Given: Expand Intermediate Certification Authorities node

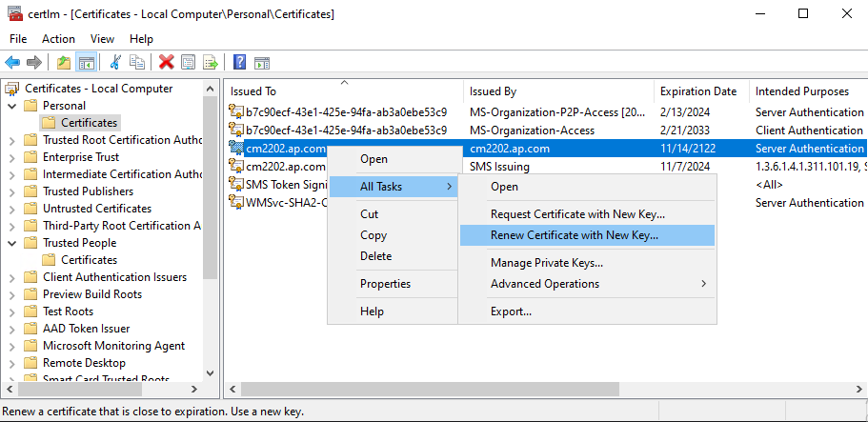Looking at the screenshot, I should point(12,174).
